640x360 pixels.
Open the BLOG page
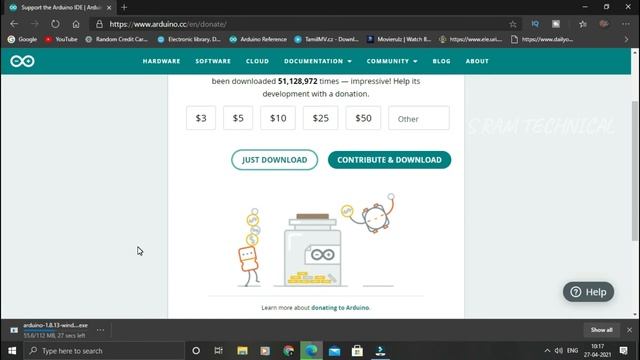(442, 61)
